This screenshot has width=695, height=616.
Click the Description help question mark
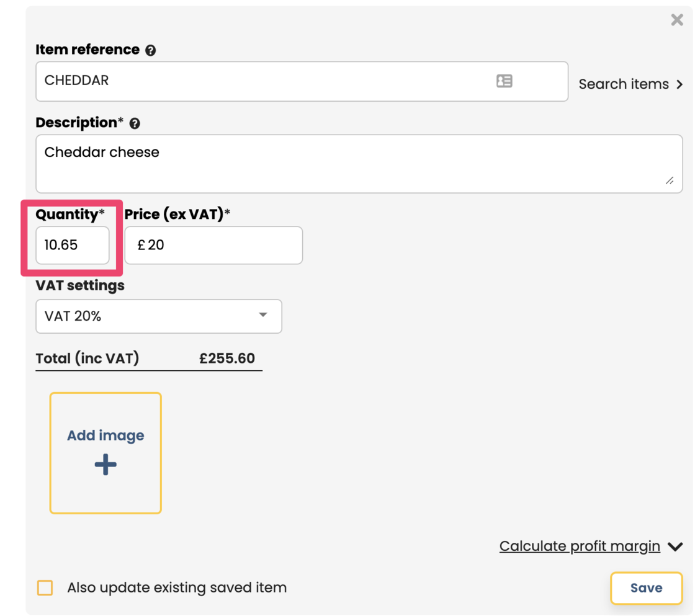135,123
